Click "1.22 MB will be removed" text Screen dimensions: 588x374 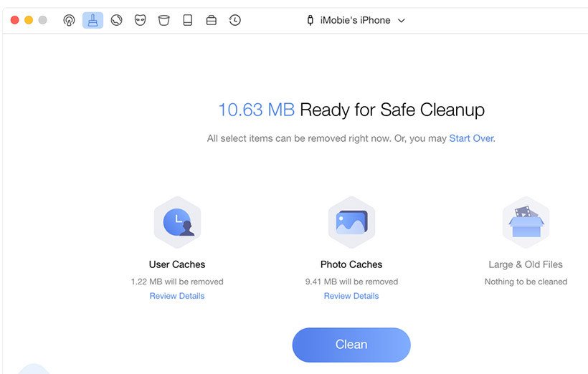tap(177, 282)
